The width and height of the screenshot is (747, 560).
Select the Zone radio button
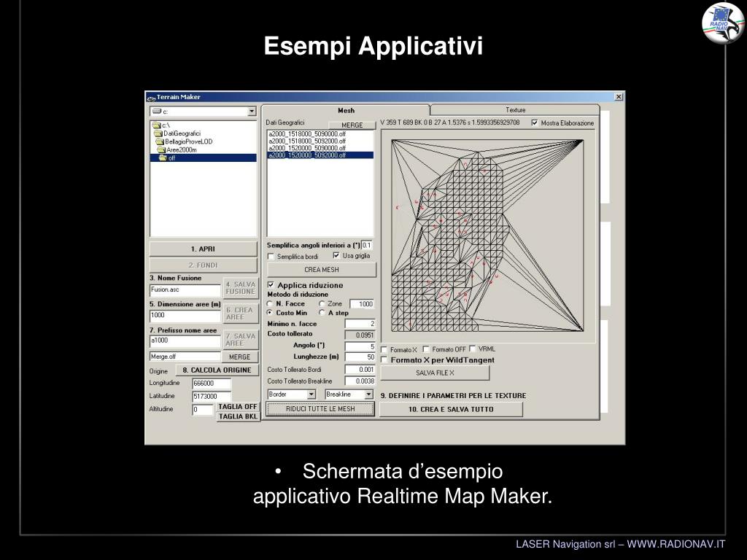[x=322, y=303]
